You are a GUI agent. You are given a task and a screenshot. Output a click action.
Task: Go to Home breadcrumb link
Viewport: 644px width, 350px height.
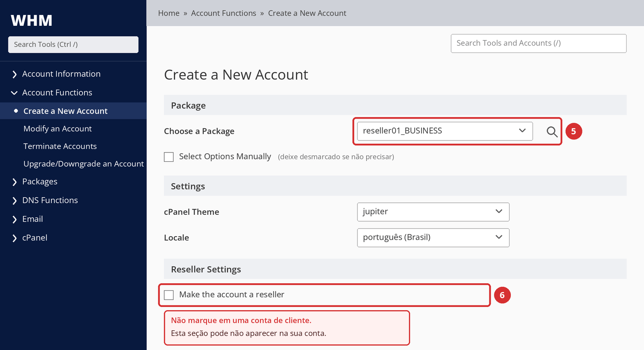pyautogui.click(x=169, y=13)
